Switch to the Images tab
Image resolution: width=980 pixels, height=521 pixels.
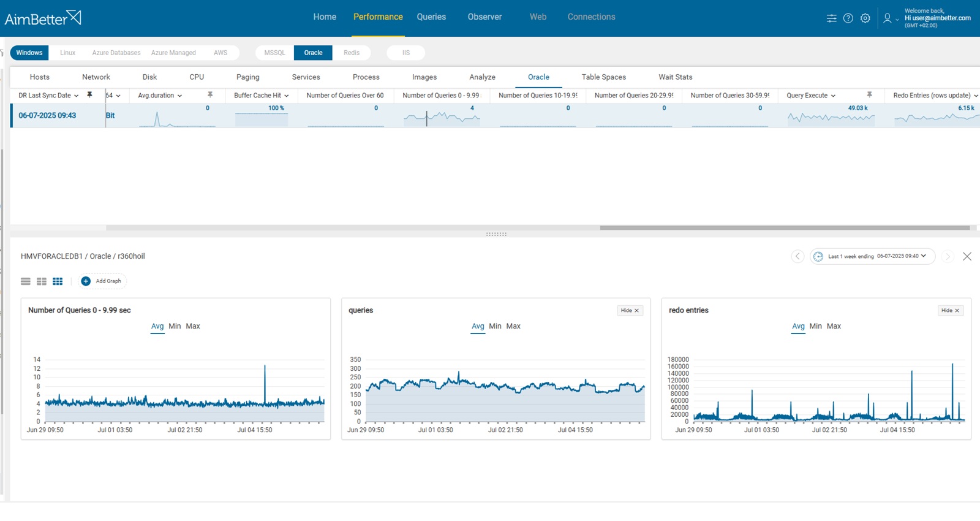click(424, 77)
